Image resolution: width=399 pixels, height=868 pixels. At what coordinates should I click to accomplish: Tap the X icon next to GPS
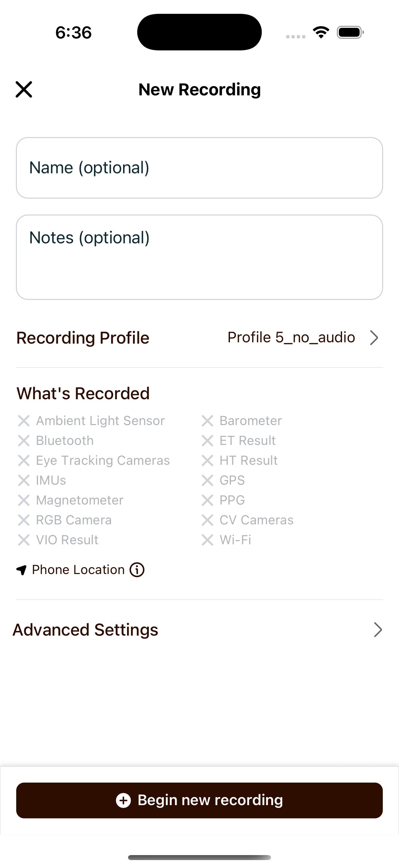coord(207,480)
